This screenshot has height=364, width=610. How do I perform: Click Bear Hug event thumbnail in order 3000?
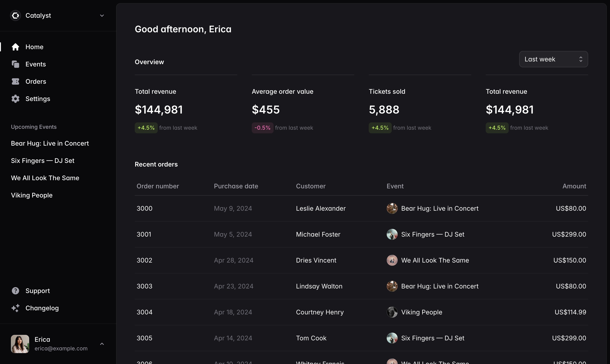(392, 208)
